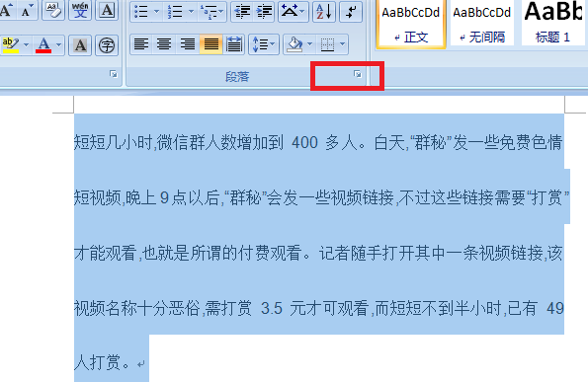The width and height of the screenshot is (588, 382).
Task: Center the paragraph text
Action: coord(164,44)
